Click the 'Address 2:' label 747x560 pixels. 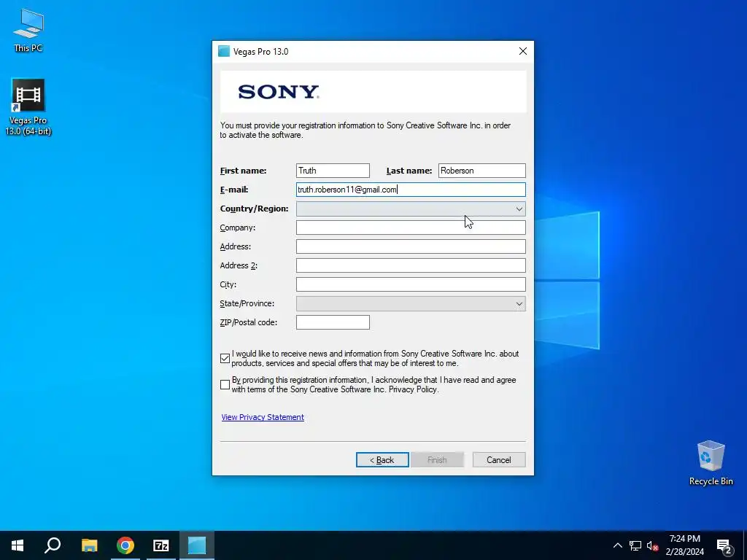click(239, 265)
